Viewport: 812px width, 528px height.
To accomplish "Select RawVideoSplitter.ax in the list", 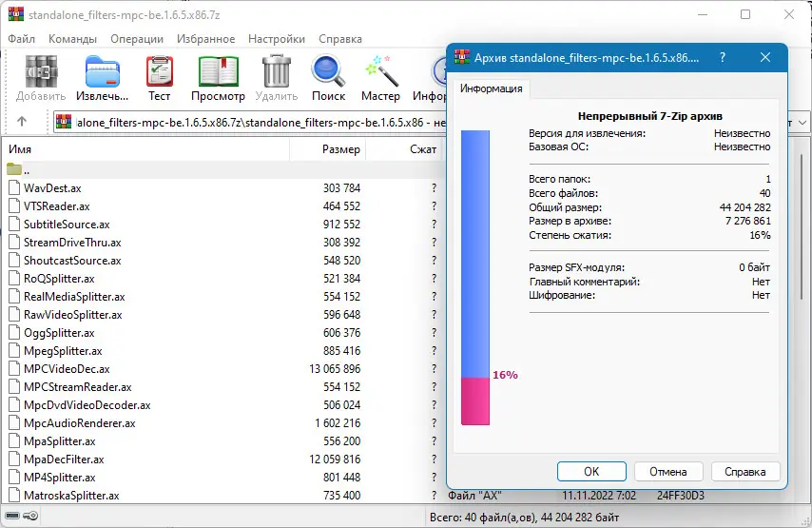I will tap(222, 315).
